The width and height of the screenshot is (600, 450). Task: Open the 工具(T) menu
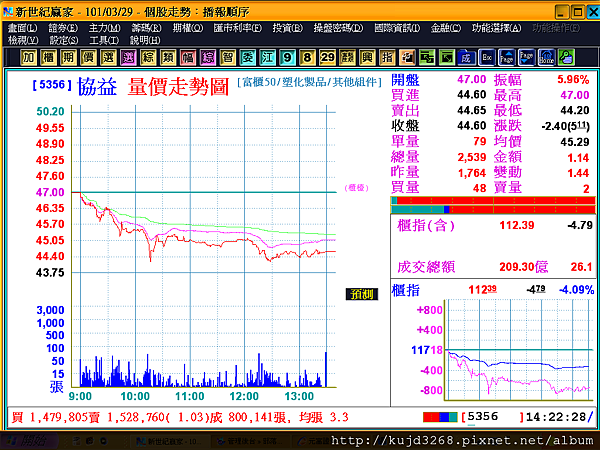click(x=104, y=40)
